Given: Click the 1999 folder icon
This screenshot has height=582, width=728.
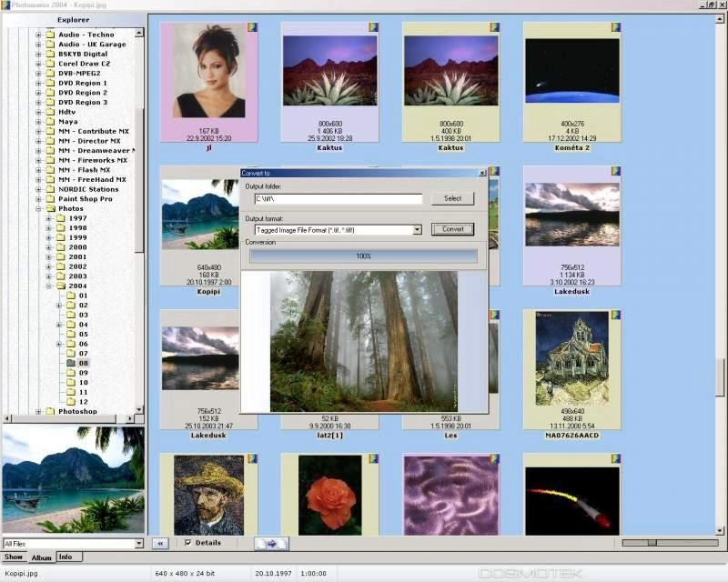Looking at the screenshot, I should [61, 237].
